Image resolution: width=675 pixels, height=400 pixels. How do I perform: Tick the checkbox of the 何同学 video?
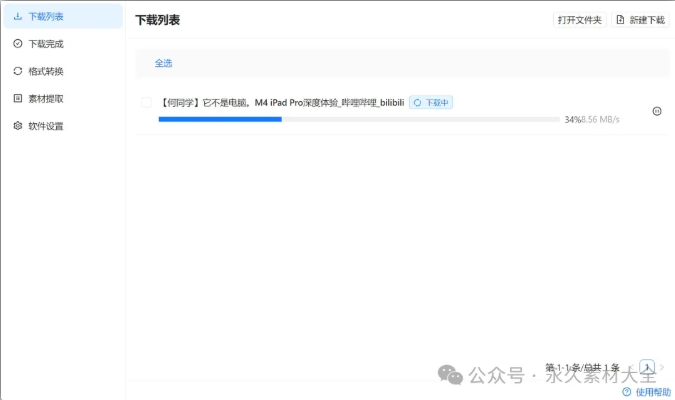tap(146, 102)
